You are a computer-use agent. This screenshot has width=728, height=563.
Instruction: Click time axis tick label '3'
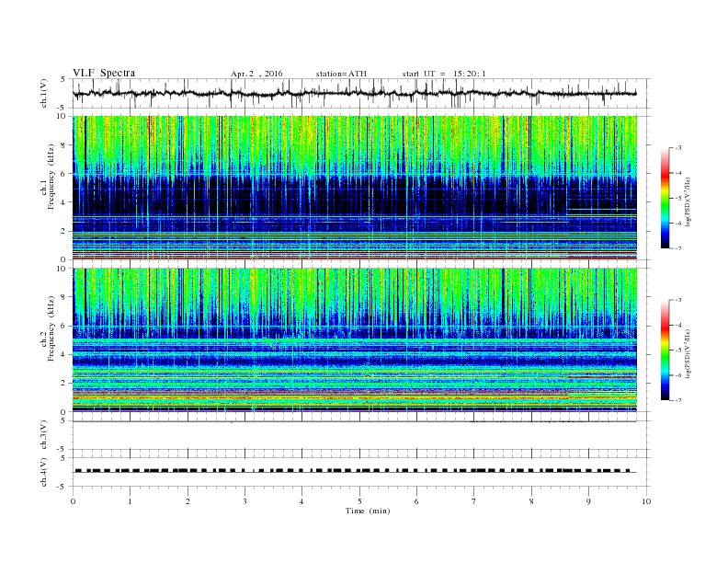coord(245,501)
